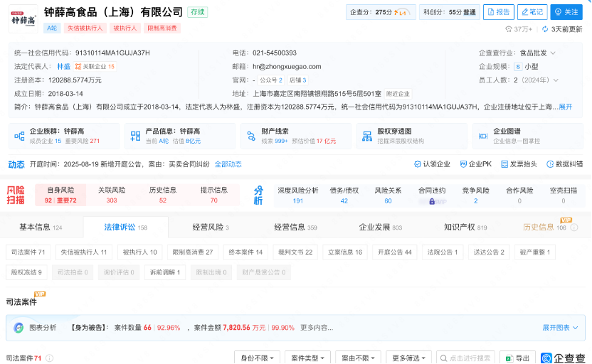Select 终本案件 14 filter

pos(245,252)
